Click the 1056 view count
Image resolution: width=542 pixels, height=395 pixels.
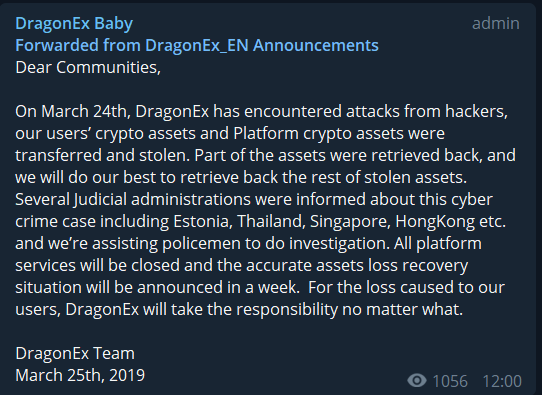point(450,381)
